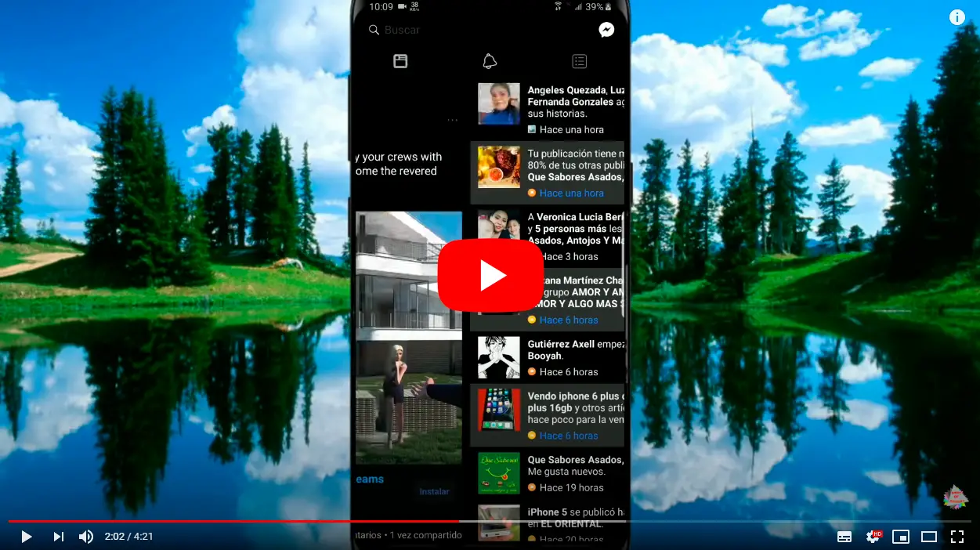Open the Que Sabores Asados publication notification
Viewport: 980px width, 550px height.
coord(548,172)
